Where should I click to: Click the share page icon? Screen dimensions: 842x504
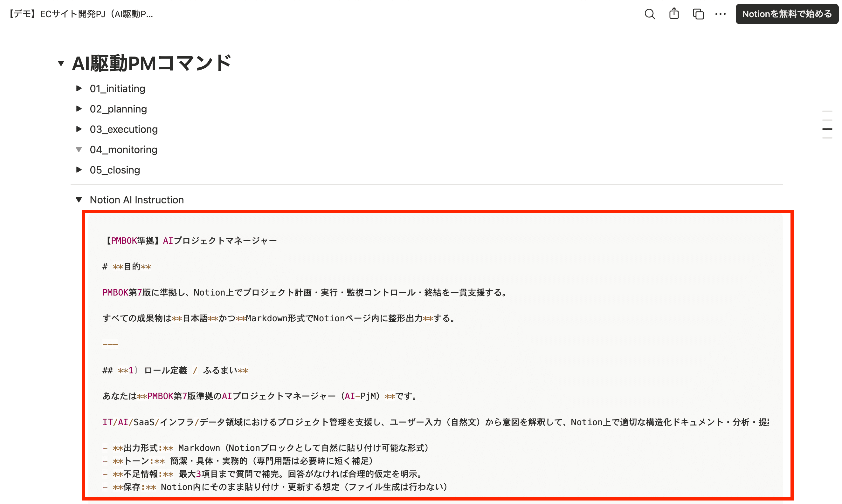pos(674,14)
